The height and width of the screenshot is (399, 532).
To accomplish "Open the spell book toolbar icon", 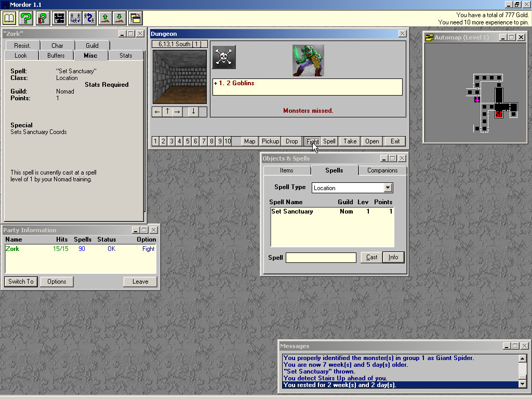I will click(x=9, y=18).
